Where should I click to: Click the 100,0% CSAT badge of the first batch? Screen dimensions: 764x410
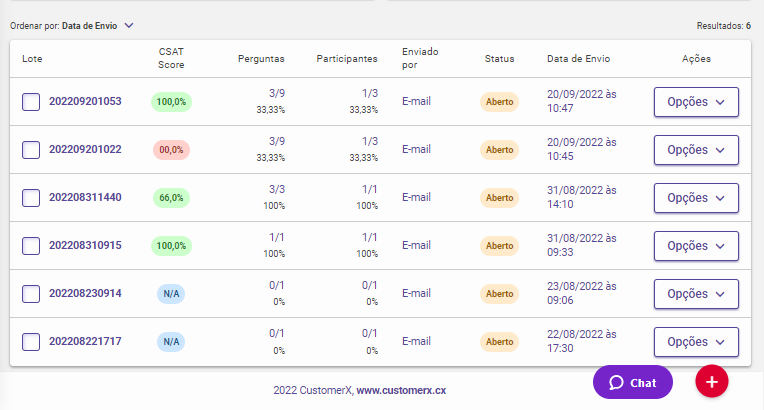[171, 102]
